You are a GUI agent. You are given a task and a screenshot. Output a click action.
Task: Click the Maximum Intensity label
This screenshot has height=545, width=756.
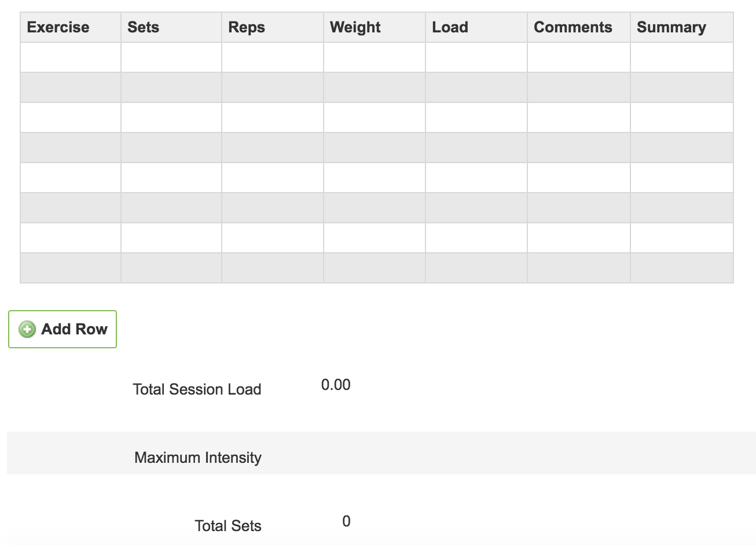click(x=198, y=458)
